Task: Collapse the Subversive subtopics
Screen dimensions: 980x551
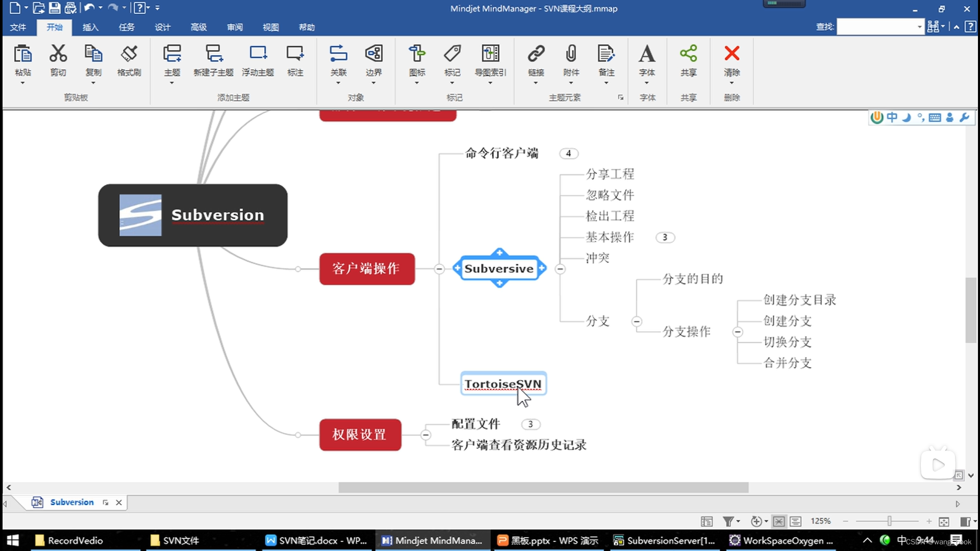Action: (560, 269)
